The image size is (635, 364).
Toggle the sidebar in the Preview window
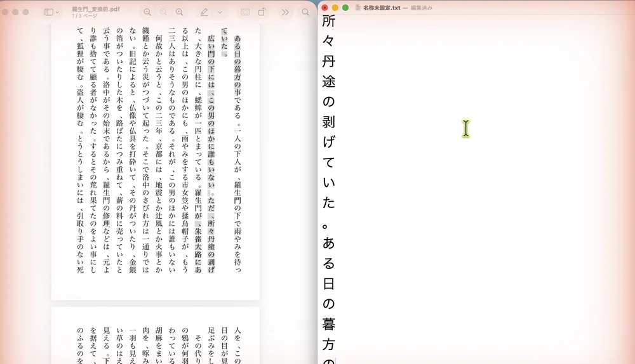tap(49, 12)
